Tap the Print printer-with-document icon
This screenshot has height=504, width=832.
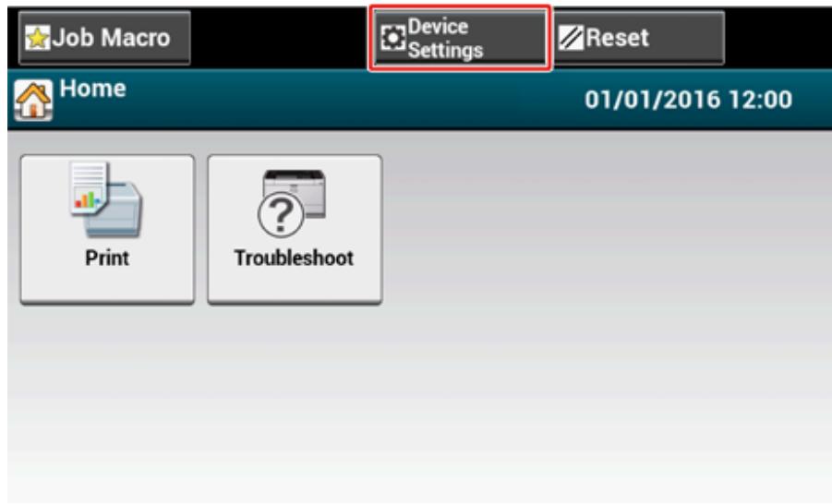(106, 199)
